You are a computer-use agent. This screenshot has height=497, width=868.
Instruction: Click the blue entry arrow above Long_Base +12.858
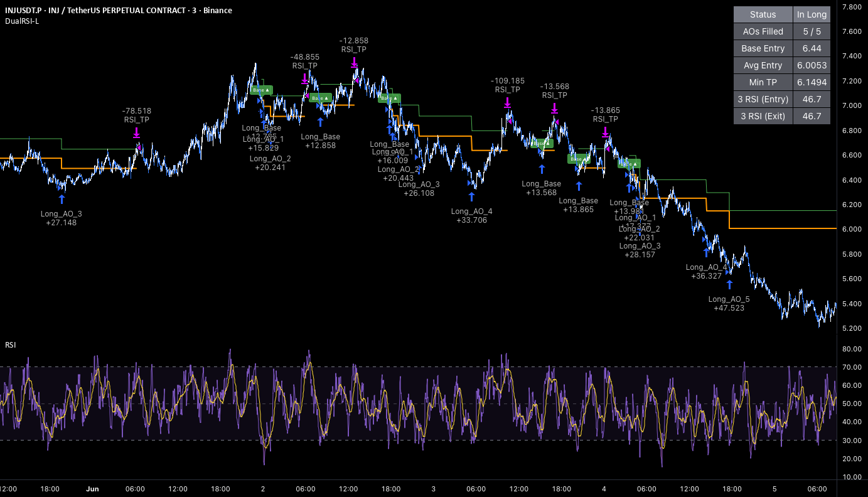pyautogui.click(x=320, y=122)
